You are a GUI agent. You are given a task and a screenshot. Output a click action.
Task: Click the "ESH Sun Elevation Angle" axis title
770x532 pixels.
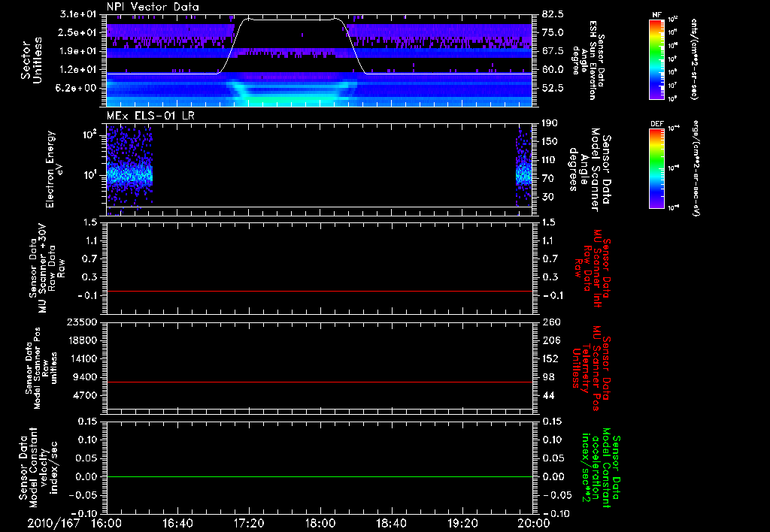589,60
